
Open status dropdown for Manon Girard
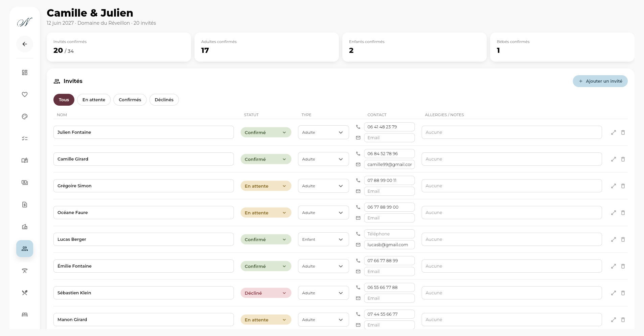(x=266, y=320)
